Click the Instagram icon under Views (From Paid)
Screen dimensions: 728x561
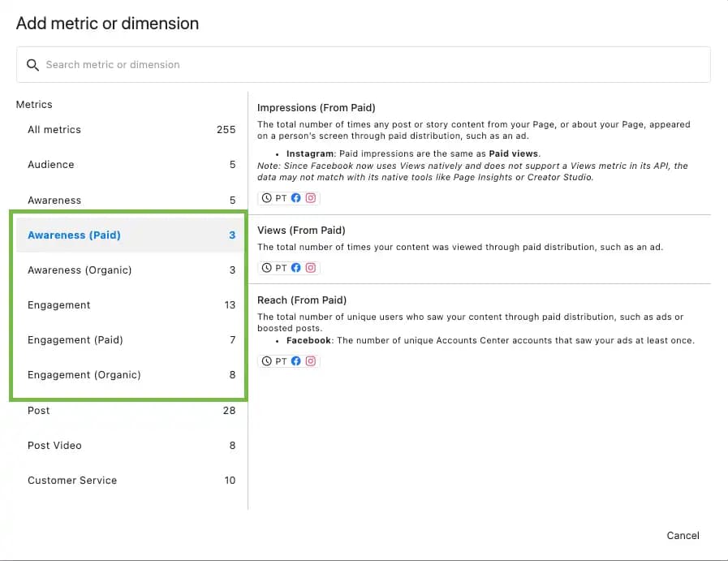tap(310, 267)
